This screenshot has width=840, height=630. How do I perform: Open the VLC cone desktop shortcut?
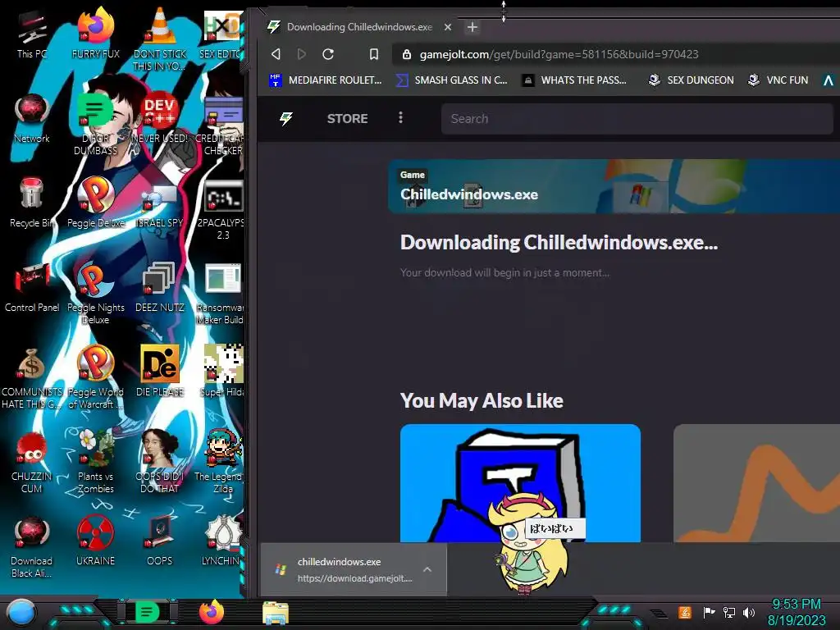(160, 39)
